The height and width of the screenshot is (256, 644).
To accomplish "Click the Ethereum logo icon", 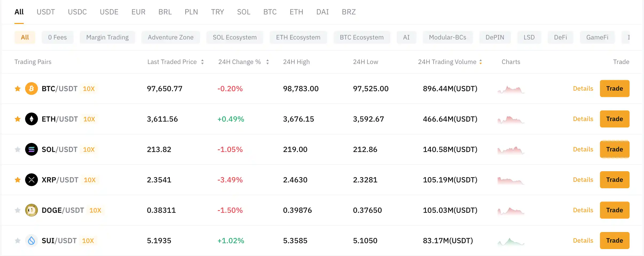I will click(31, 119).
